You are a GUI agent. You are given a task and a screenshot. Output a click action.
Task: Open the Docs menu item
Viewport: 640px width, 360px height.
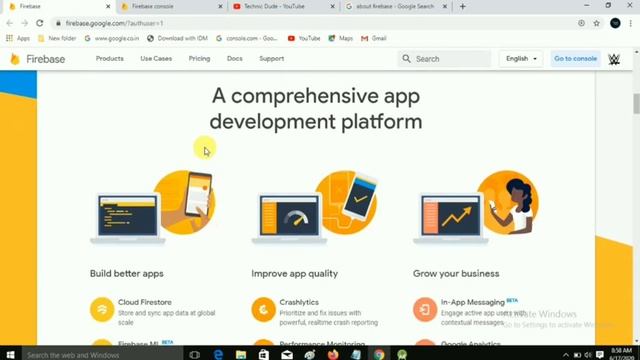click(235, 58)
